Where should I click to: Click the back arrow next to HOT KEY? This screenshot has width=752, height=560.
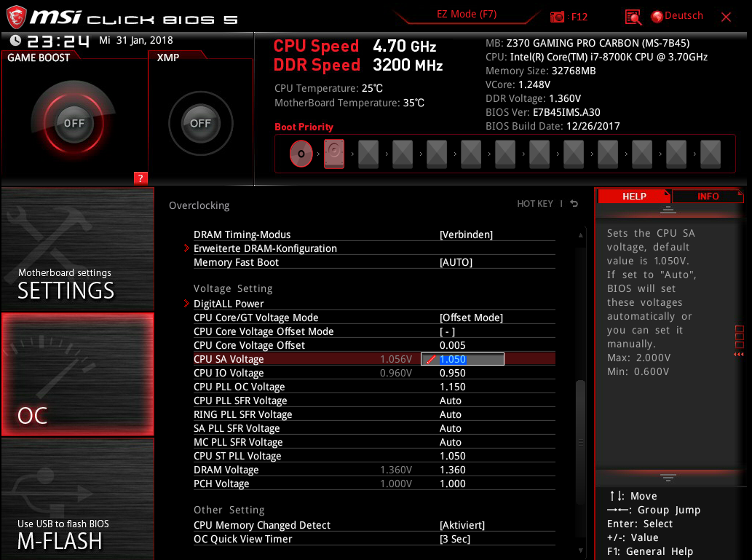point(574,204)
